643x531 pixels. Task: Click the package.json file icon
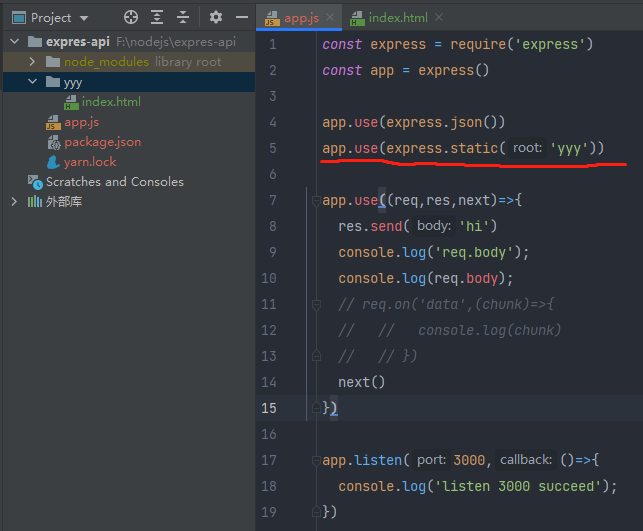point(54,142)
